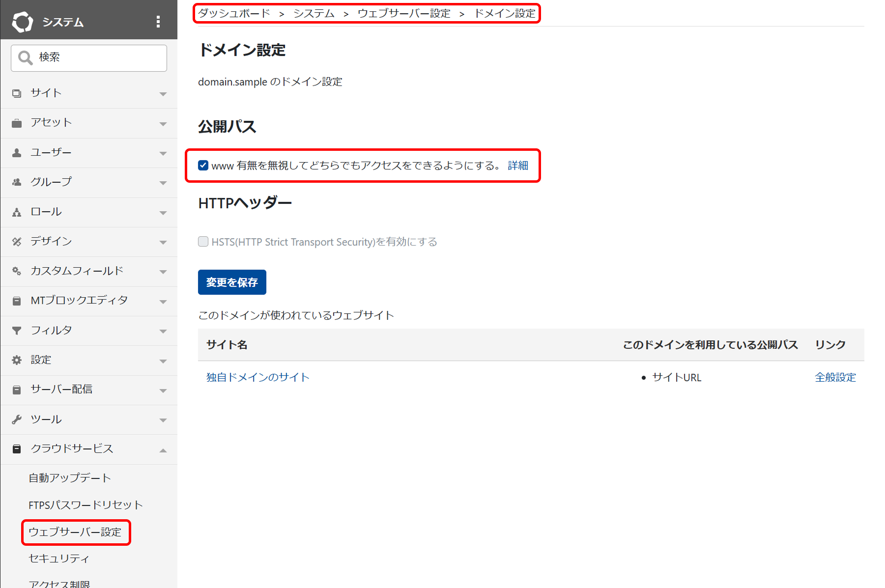This screenshot has width=885, height=588.
Task: Uncheck the www 有無を無視 checkbox
Action: pyautogui.click(x=203, y=166)
